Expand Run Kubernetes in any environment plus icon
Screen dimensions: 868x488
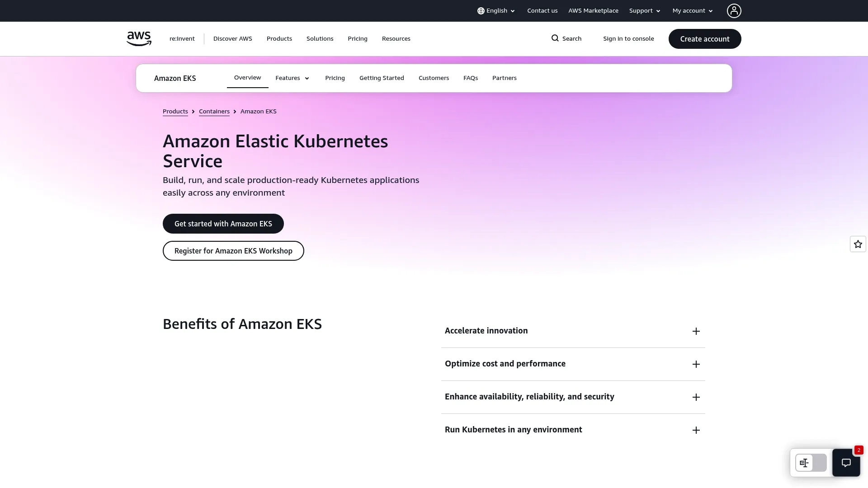[696, 430]
